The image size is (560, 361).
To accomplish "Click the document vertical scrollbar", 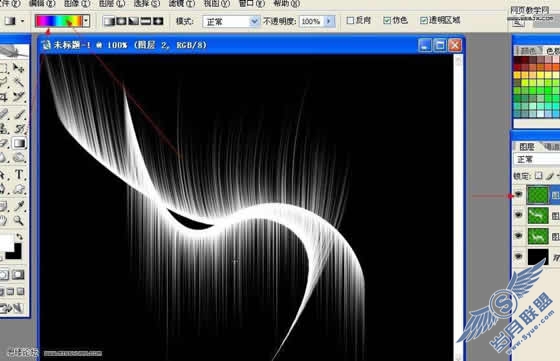I will (458, 207).
